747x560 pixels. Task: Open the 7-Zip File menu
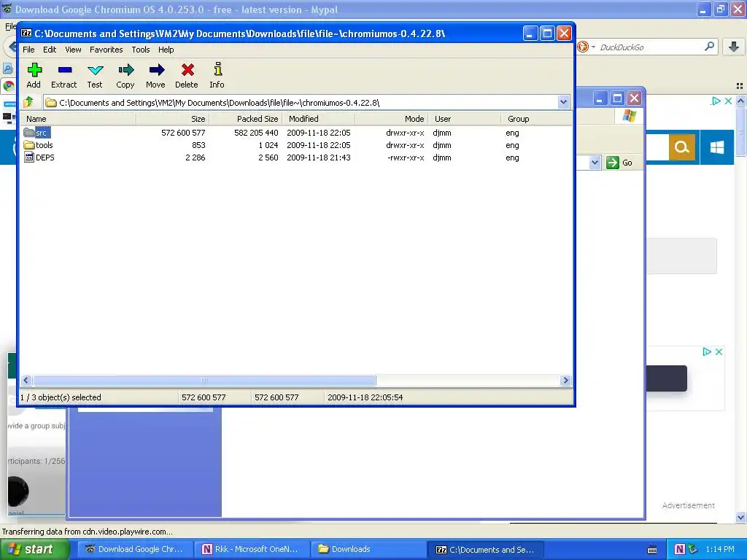tap(28, 50)
